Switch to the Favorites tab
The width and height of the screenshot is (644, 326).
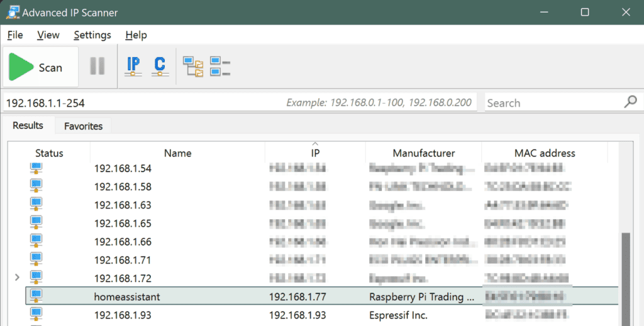point(84,126)
